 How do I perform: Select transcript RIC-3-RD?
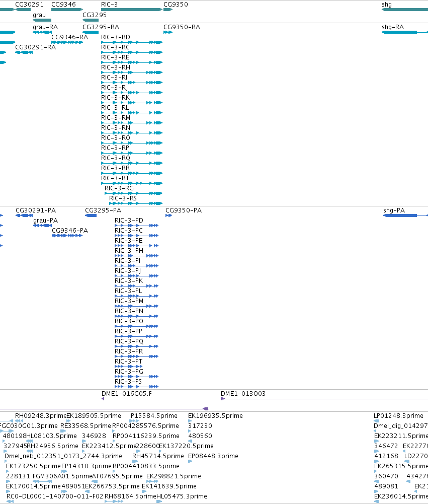[132, 42]
